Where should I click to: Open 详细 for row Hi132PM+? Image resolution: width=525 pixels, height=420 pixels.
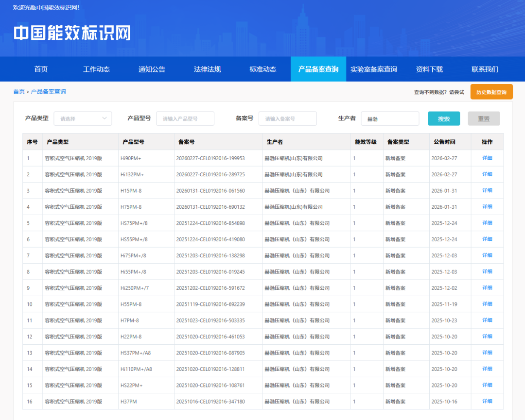tap(487, 174)
